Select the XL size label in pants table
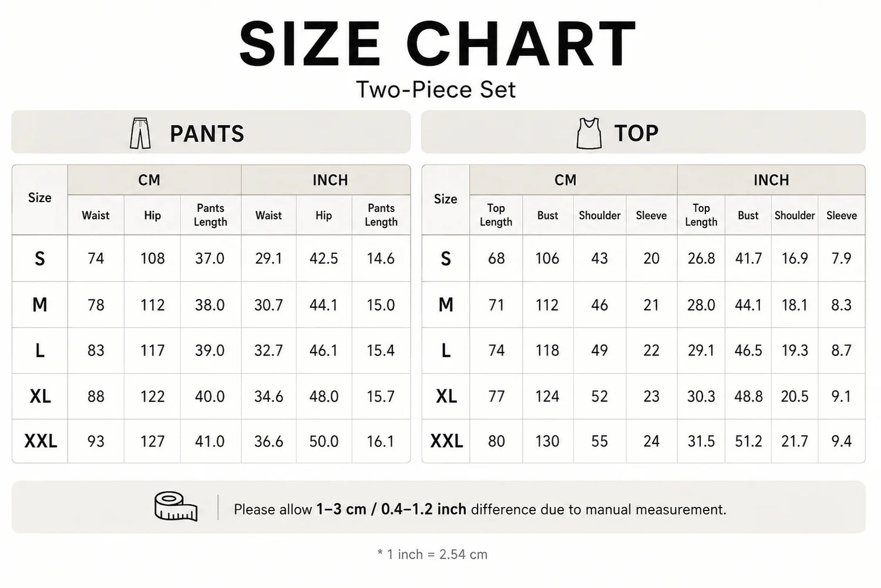 tap(40, 397)
